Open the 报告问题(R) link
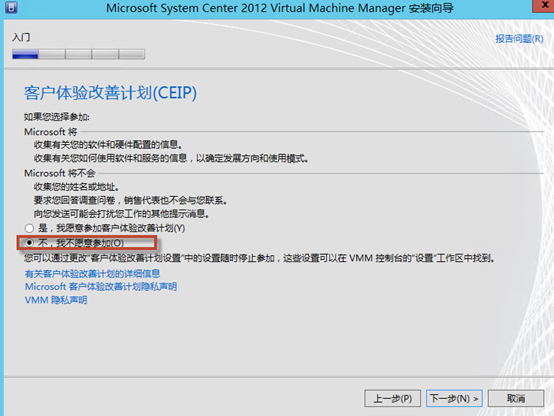The image size is (554, 416). 519,39
